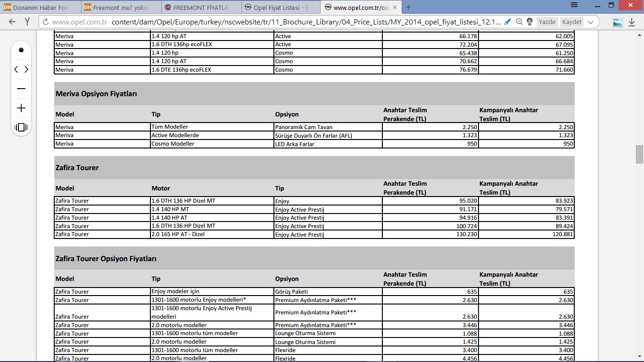
Task: Zoom in PDF with plus button
Action: [21, 108]
